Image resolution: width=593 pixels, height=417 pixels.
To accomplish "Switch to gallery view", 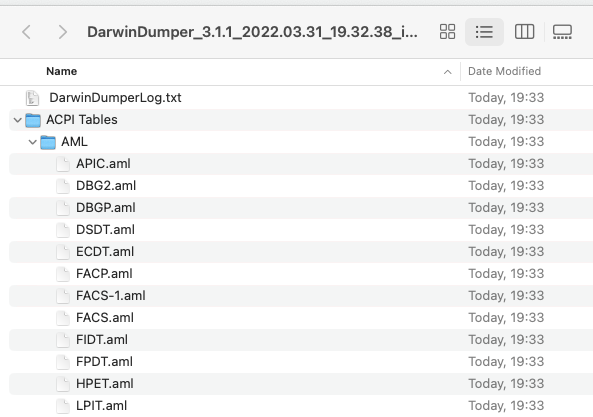I will point(562,32).
